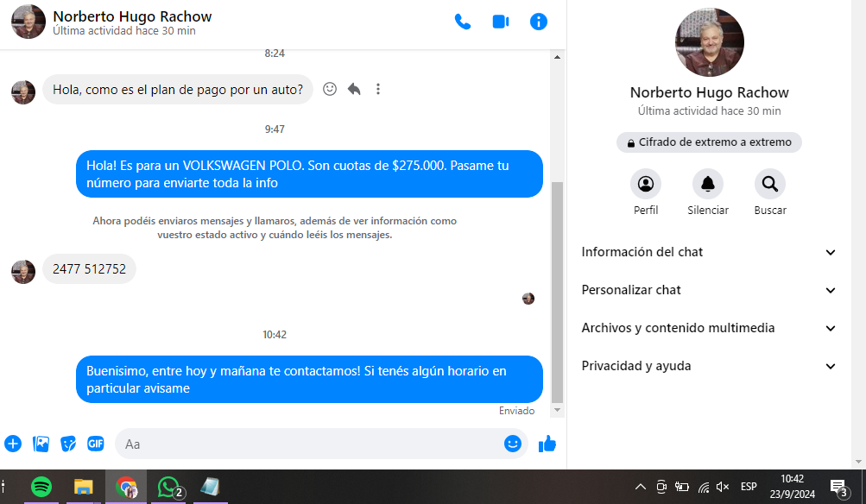Click the 'Buenisimo, entre hoy y mañana' message
Screen dimensions: 866x504
pyautogui.click(x=309, y=379)
